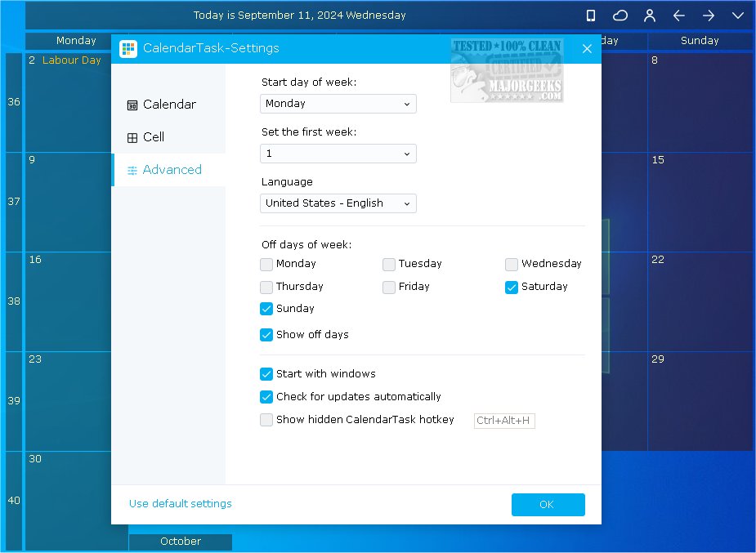Click the October month label
The width and height of the screenshot is (756, 553).
click(181, 542)
